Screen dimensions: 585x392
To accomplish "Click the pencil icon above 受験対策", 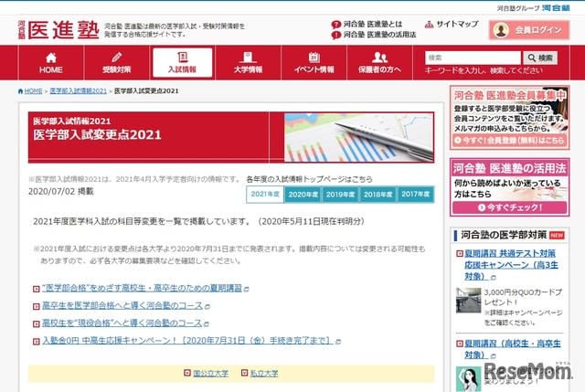I will [116, 57].
